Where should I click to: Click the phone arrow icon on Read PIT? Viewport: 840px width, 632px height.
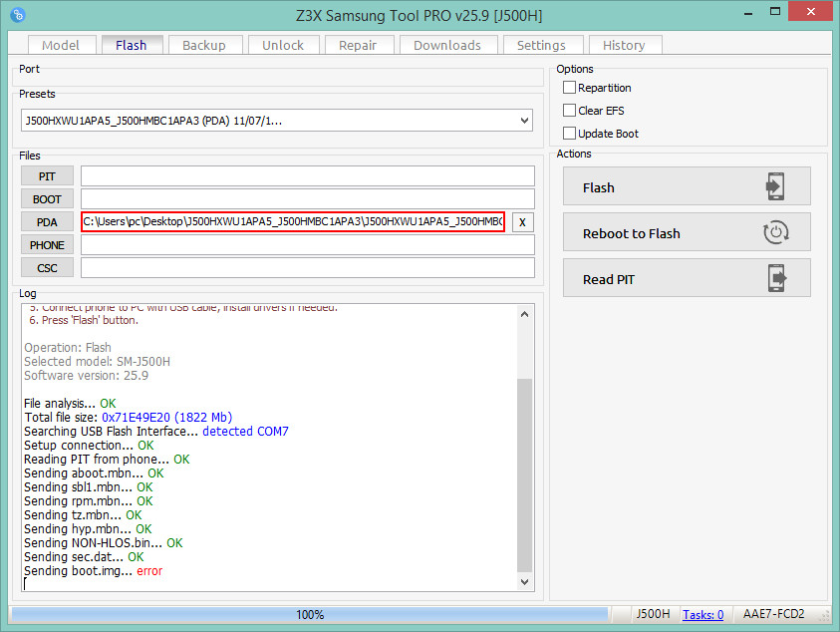777,278
